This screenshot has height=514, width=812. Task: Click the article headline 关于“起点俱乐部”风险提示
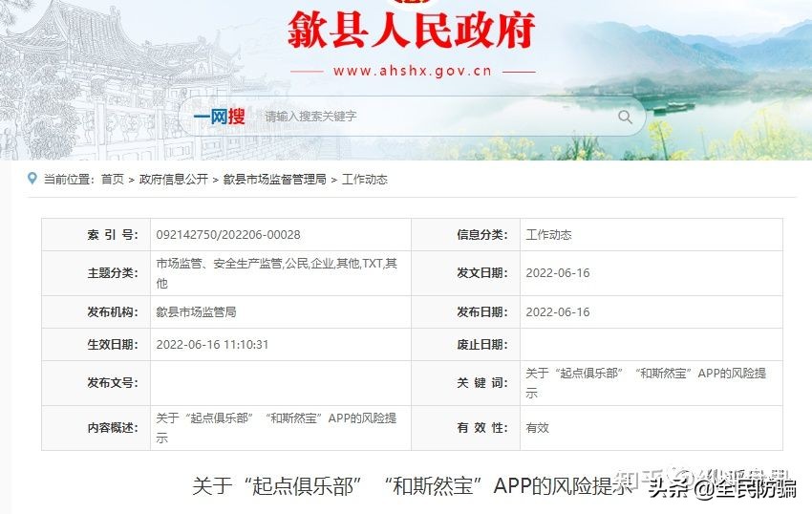point(412,486)
